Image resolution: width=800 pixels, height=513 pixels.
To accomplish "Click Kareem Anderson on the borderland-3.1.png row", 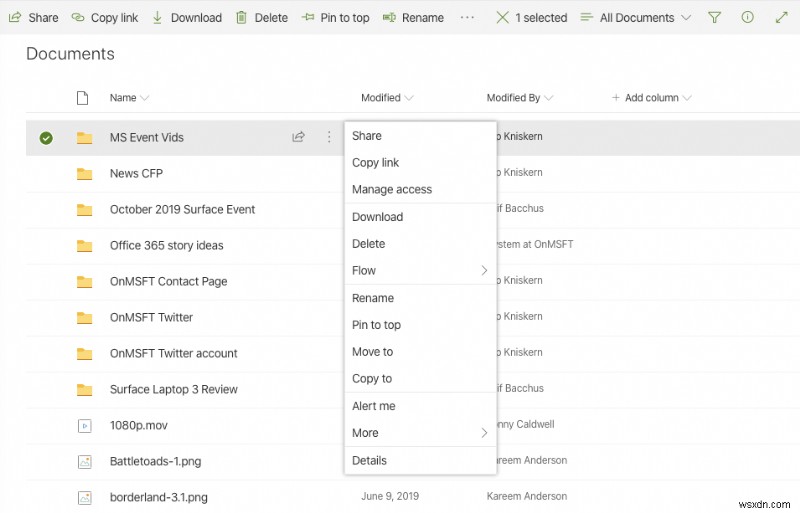I will click(527, 496).
